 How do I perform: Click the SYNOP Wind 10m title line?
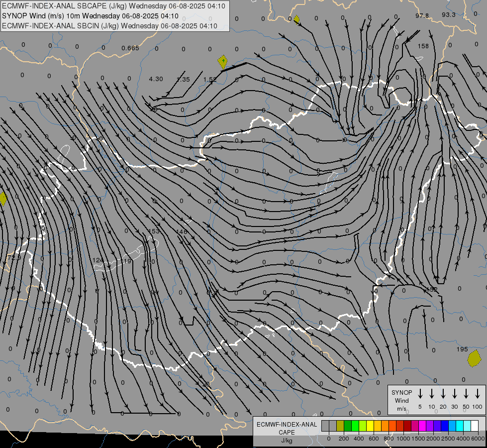(x=90, y=16)
